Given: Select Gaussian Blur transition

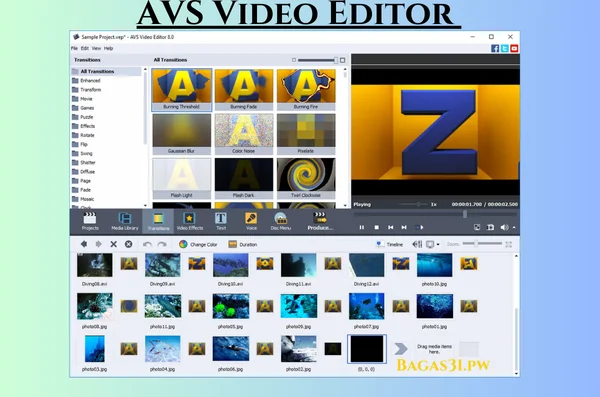Looking at the screenshot, I should (x=181, y=134).
